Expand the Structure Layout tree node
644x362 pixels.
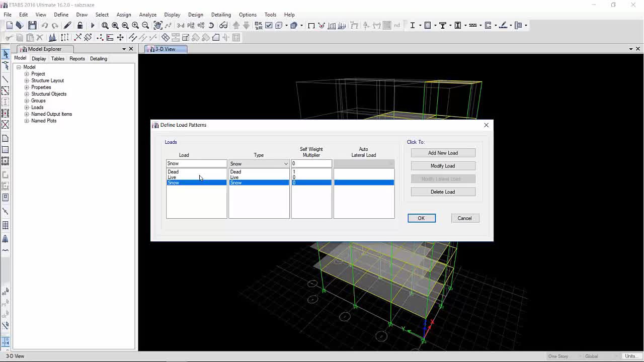[27, 80]
